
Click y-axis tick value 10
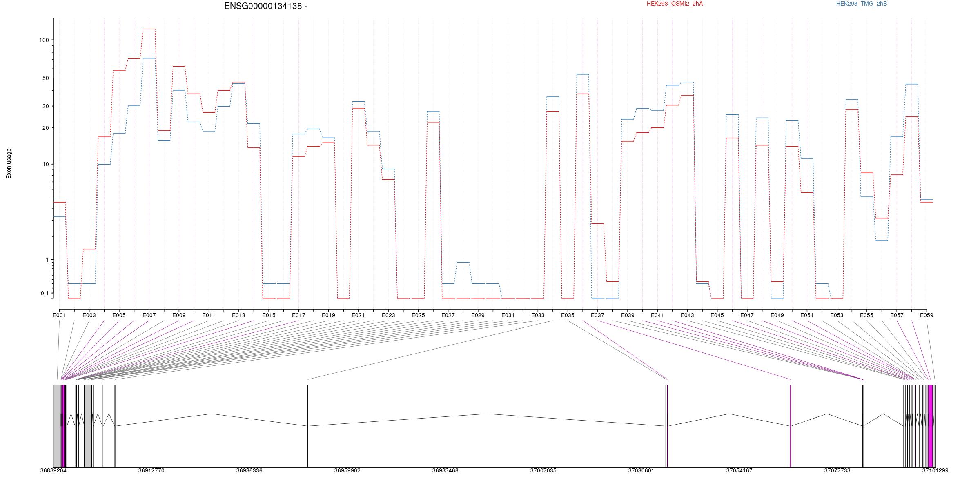coord(45,164)
